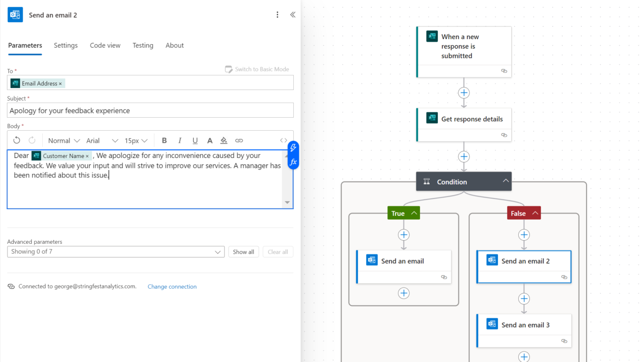Image resolution: width=644 pixels, height=362 pixels.
Task: Click inside the To recipients field
Action: 150,83
